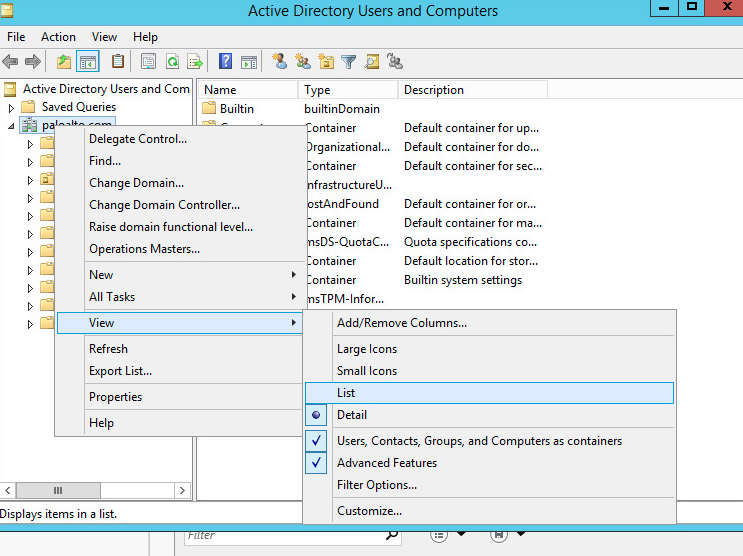
Task: Click the Back arrow in the toolbar
Action: point(11,62)
